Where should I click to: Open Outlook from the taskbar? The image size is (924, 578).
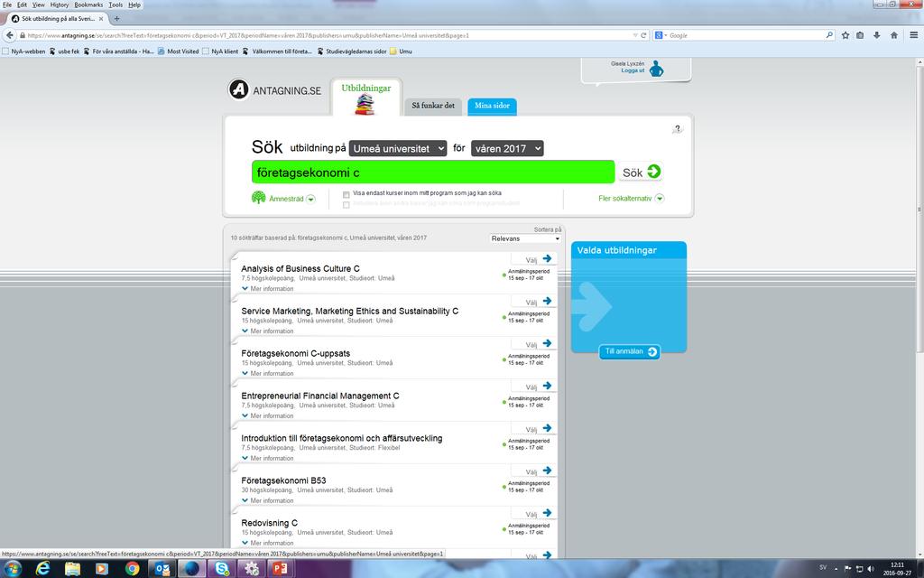tap(162, 569)
